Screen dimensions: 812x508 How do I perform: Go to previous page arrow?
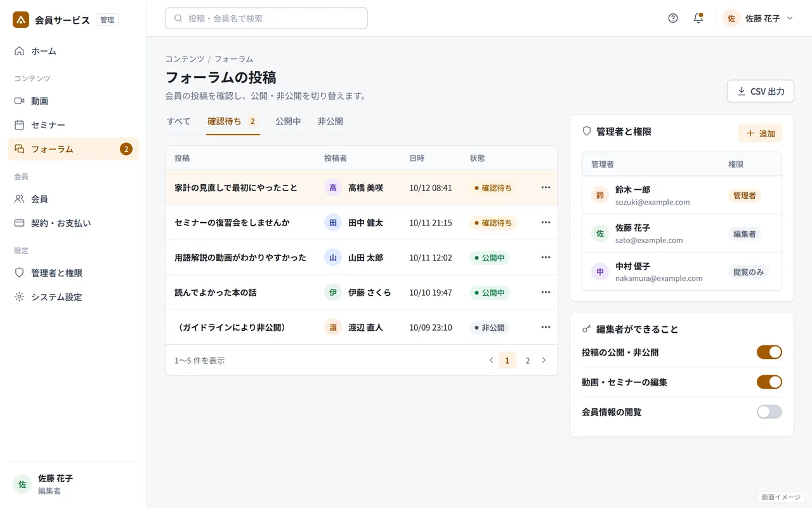click(x=491, y=360)
